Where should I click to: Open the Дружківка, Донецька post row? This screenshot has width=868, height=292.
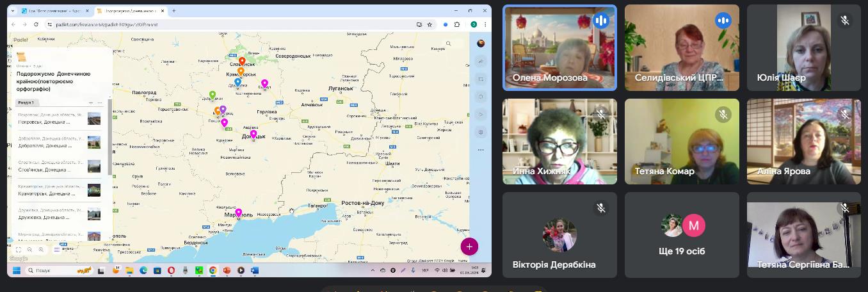click(60, 214)
